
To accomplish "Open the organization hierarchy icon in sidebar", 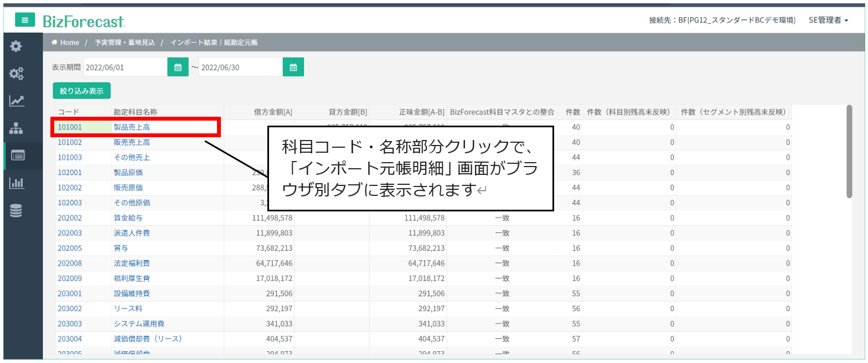I will click(x=17, y=128).
